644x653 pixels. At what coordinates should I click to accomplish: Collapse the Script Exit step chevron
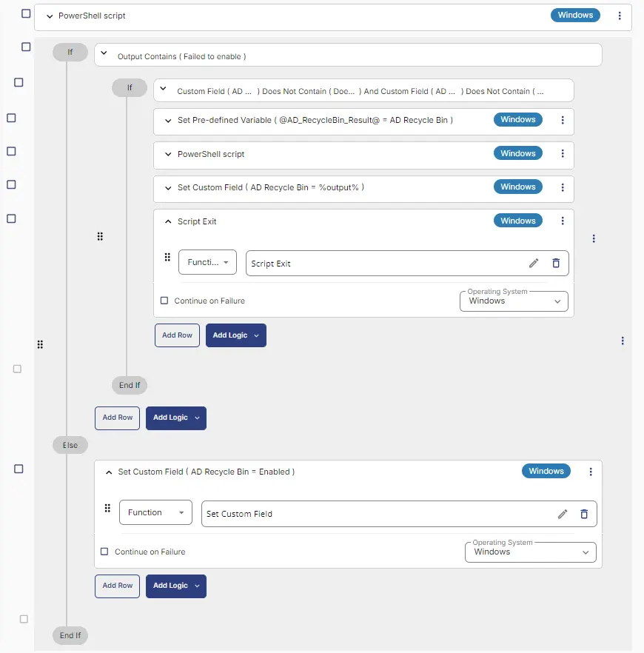[168, 221]
